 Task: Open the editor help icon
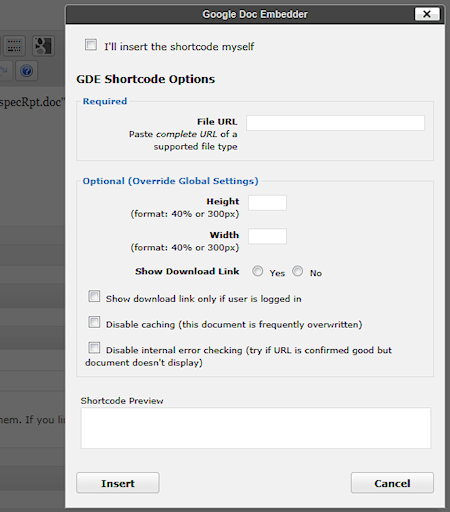point(26,71)
